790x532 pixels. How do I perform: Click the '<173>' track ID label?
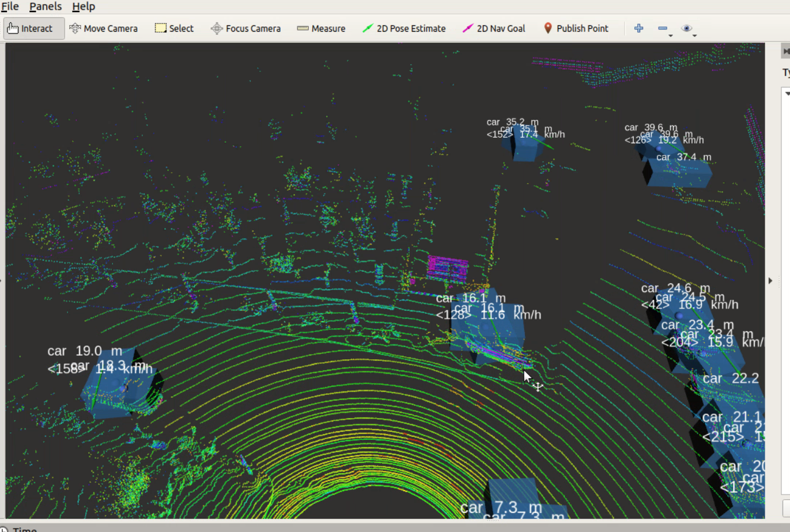[x=742, y=488]
